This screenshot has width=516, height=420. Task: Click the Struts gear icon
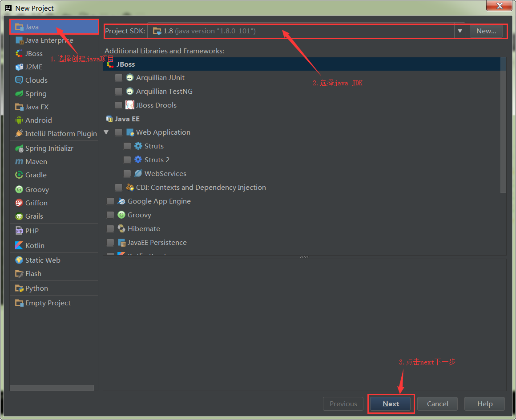tap(138, 146)
